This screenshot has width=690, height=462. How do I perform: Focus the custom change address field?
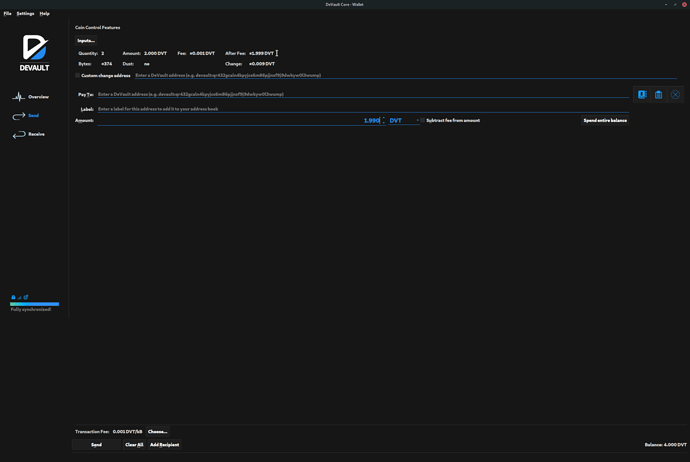click(405, 76)
